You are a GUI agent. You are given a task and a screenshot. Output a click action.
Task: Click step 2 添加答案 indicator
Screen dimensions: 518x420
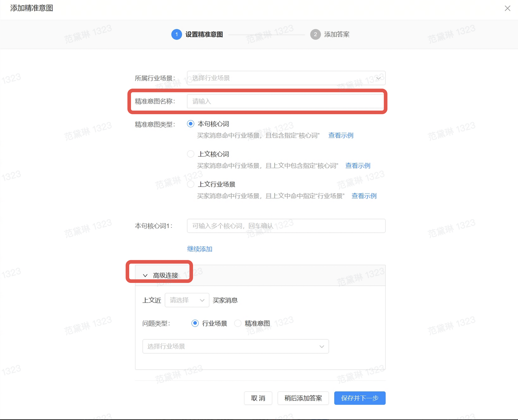(330, 34)
